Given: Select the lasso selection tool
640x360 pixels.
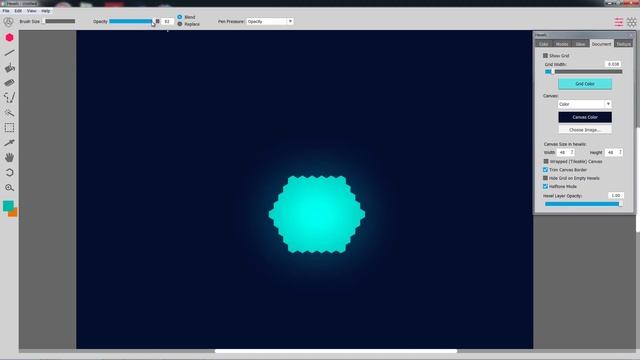Looking at the screenshot, I should click(x=9, y=98).
